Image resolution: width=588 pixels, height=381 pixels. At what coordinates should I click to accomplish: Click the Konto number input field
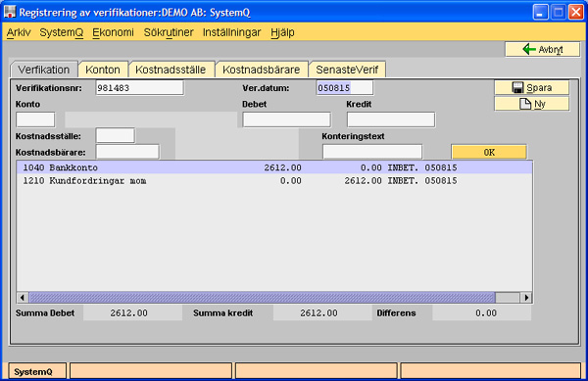[x=35, y=119]
